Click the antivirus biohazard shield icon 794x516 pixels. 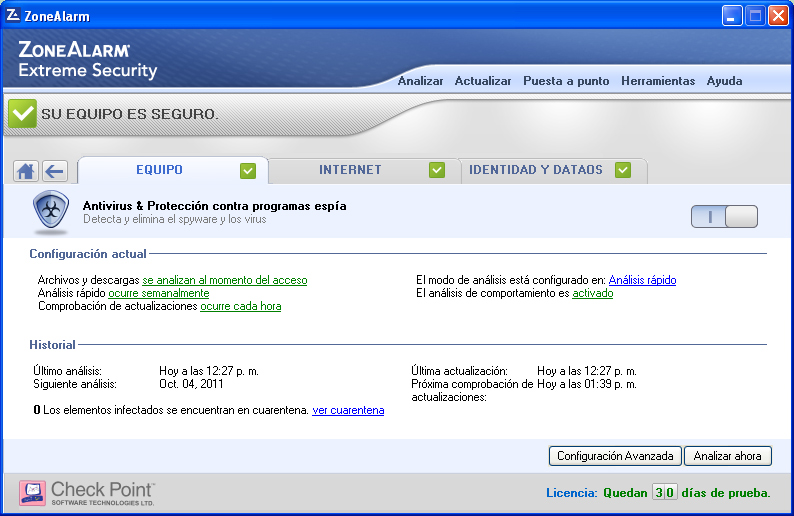tap(51, 212)
